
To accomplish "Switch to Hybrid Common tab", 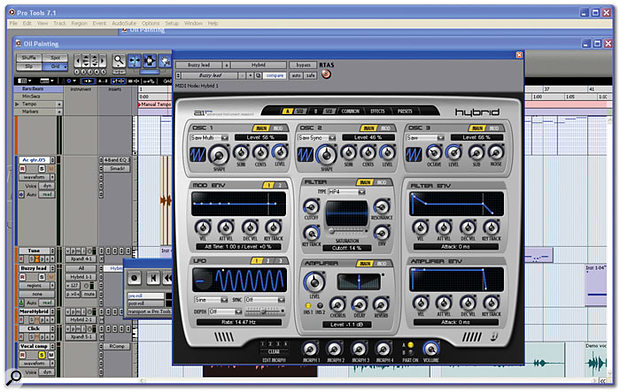I will [350, 111].
